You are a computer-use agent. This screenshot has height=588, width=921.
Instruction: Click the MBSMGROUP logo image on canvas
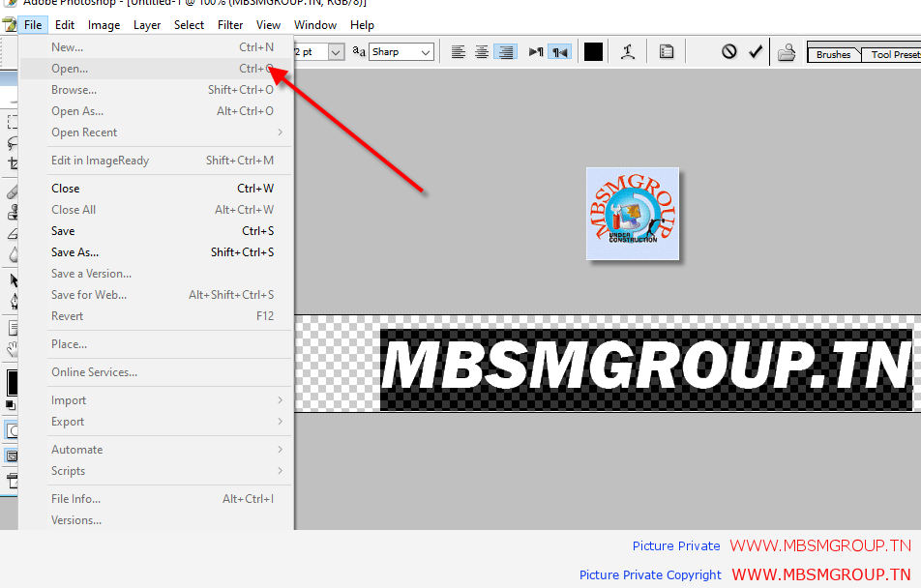click(x=633, y=214)
